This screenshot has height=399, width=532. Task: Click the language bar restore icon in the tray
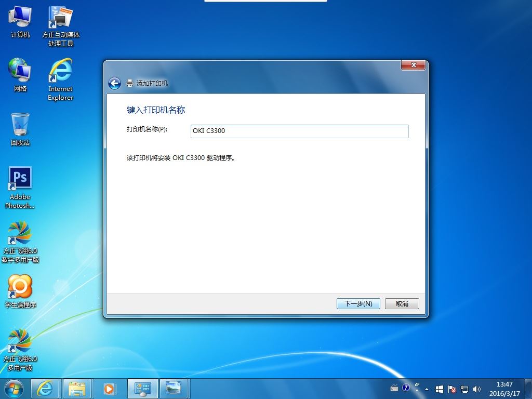point(417,385)
